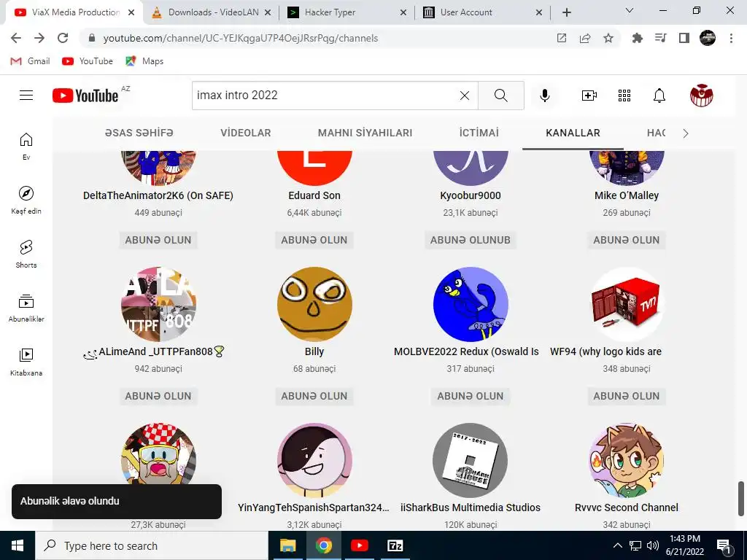Open the WF94 red cube avatar
Screen dimensions: 747x560
(x=627, y=304)
